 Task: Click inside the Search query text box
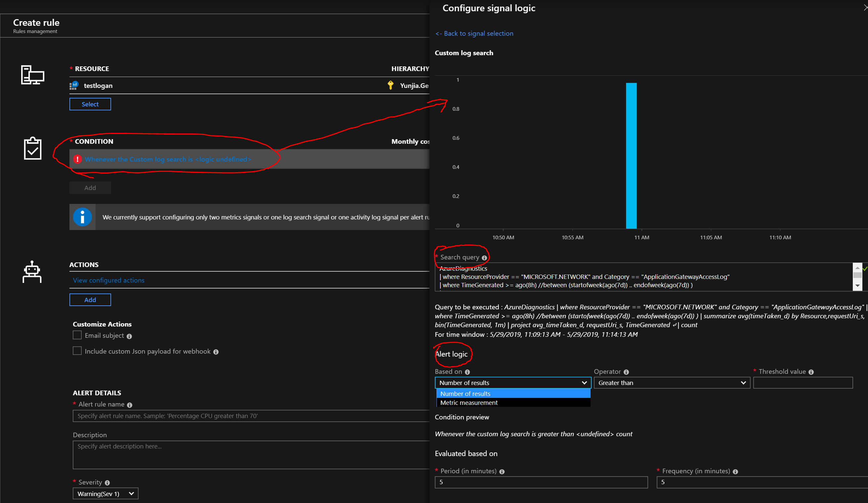643,277
